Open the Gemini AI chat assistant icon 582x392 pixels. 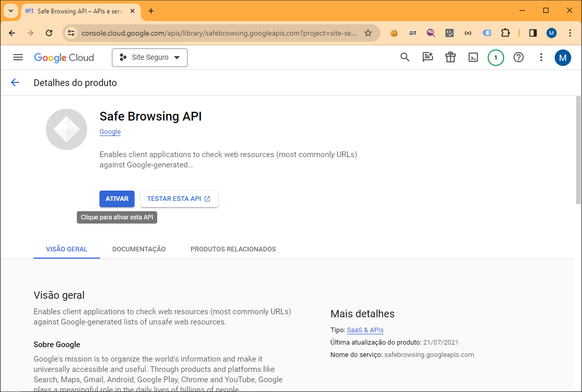[x=427, y=58]
